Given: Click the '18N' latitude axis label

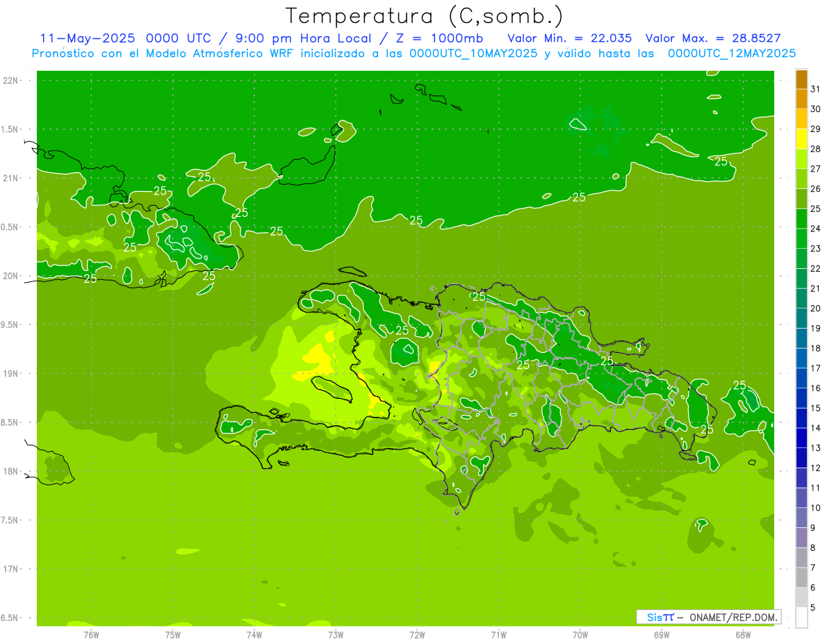Looking at the screenshot, I should 10,472.
